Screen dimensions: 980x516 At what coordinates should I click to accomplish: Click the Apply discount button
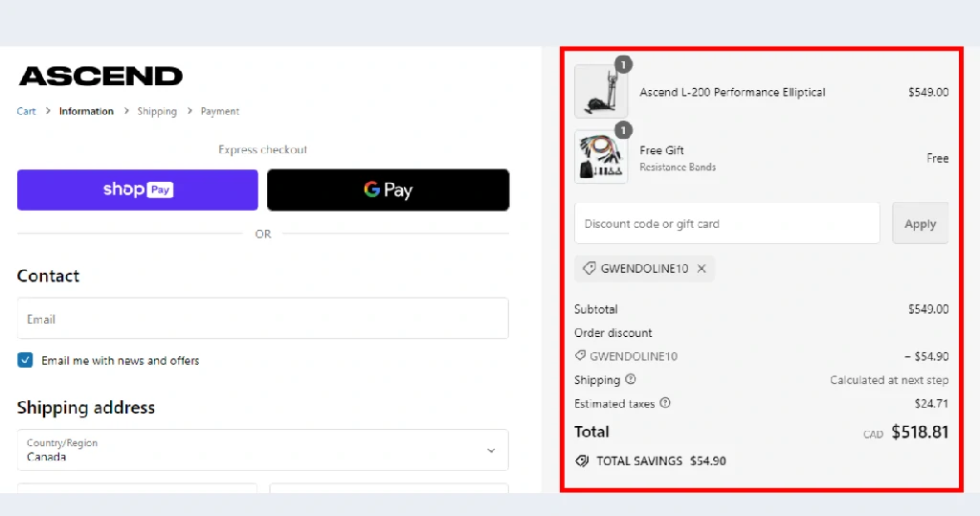[920, 223]
